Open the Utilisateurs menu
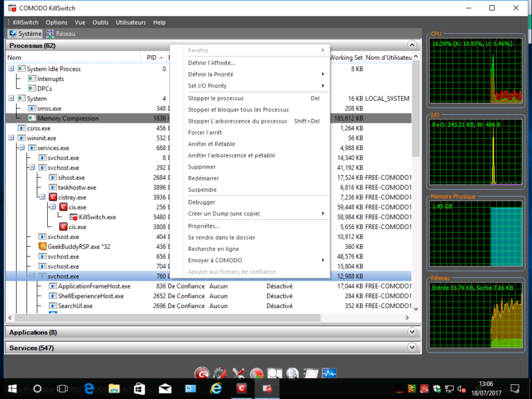Image resolution: width=532 pixels, height=399 pixels. pos(130,23)
